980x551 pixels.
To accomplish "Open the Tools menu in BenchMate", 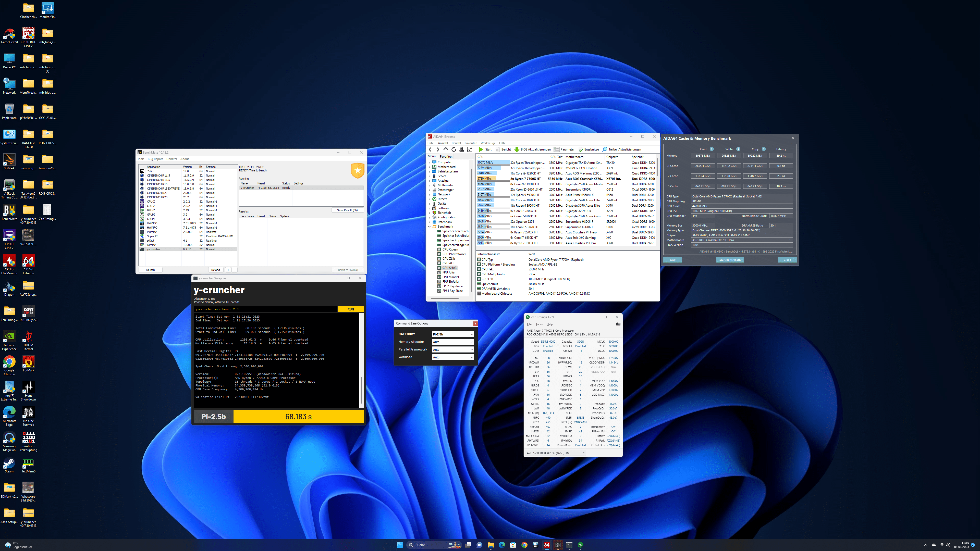I will click(x=141, y=159).
